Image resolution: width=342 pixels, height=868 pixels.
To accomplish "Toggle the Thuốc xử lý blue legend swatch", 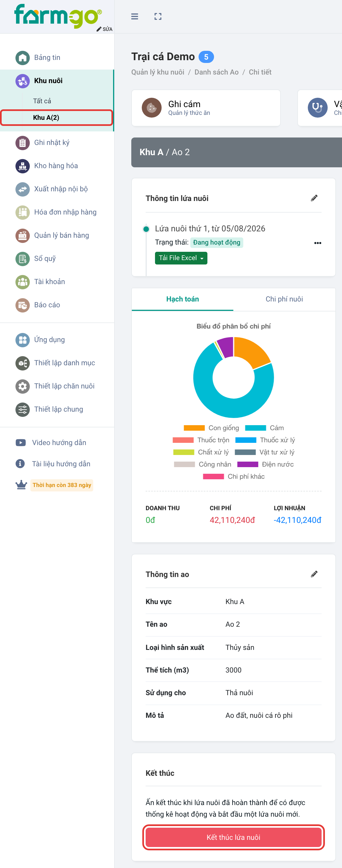I will pos(246,440).
